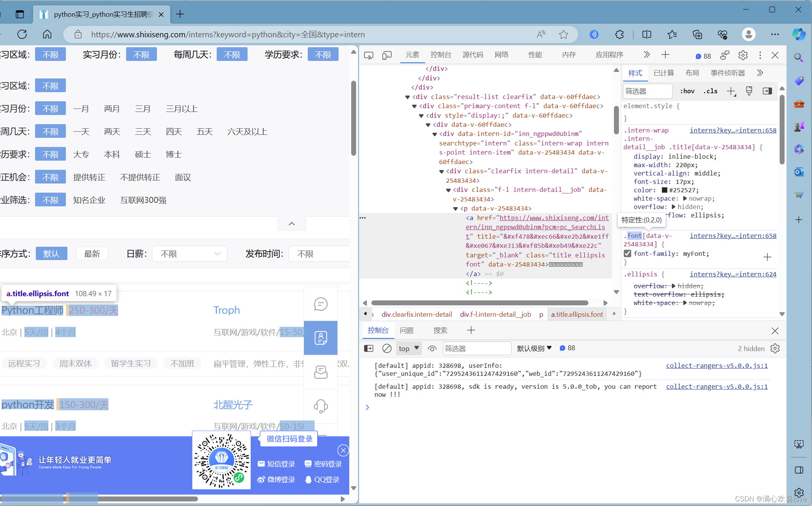The image size is (812, 506).
Task: Open the browser Extensions puzzle icon
Action: [x=619, y=35]
